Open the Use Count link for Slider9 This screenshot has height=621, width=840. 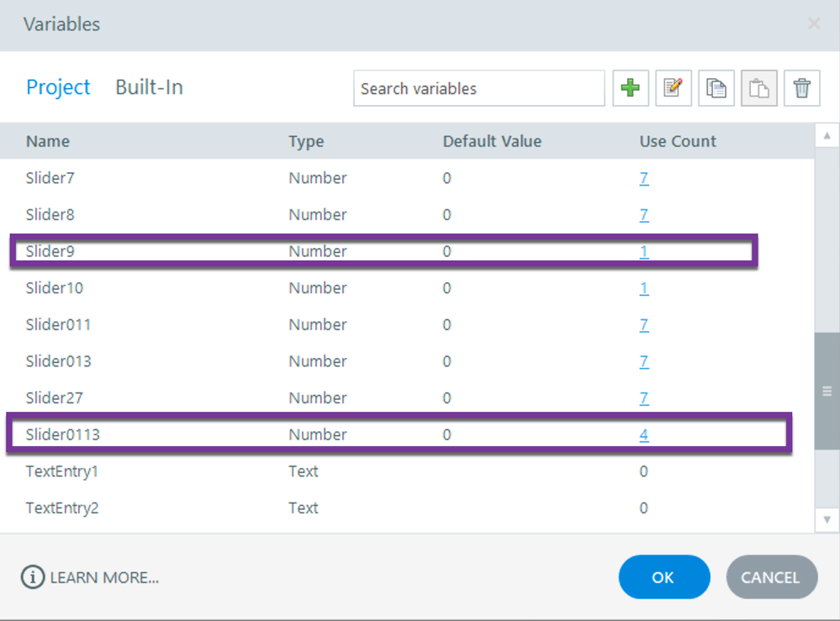(x=643, y=251)
